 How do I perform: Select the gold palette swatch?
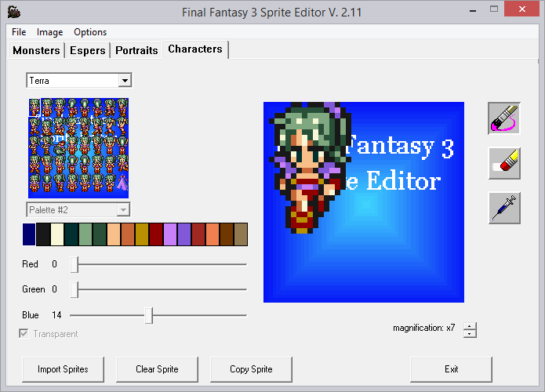pos(142,234)
